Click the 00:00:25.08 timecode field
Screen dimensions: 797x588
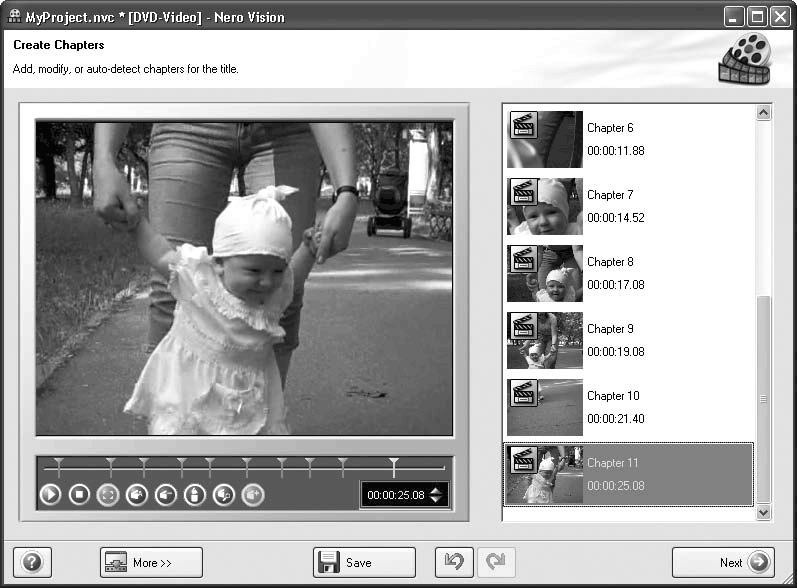point(395,495)
